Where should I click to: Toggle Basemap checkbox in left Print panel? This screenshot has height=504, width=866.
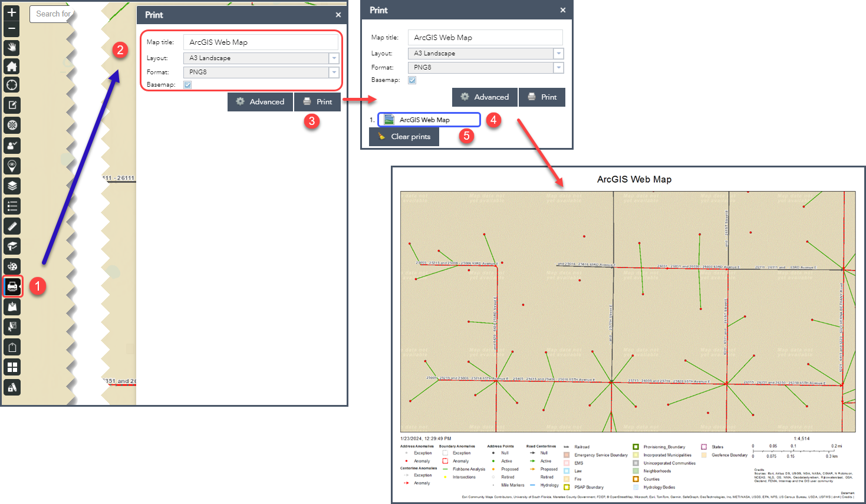[187, 85]
